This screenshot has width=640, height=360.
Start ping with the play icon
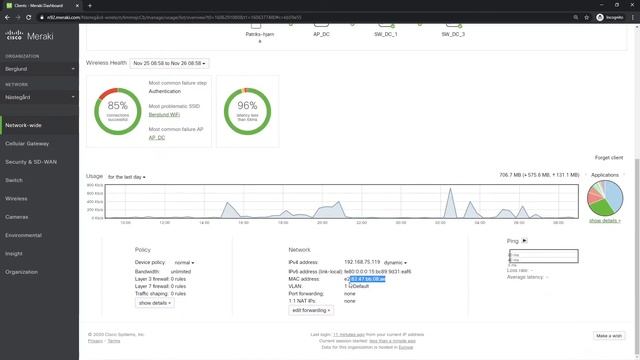[x=524, y=241]
